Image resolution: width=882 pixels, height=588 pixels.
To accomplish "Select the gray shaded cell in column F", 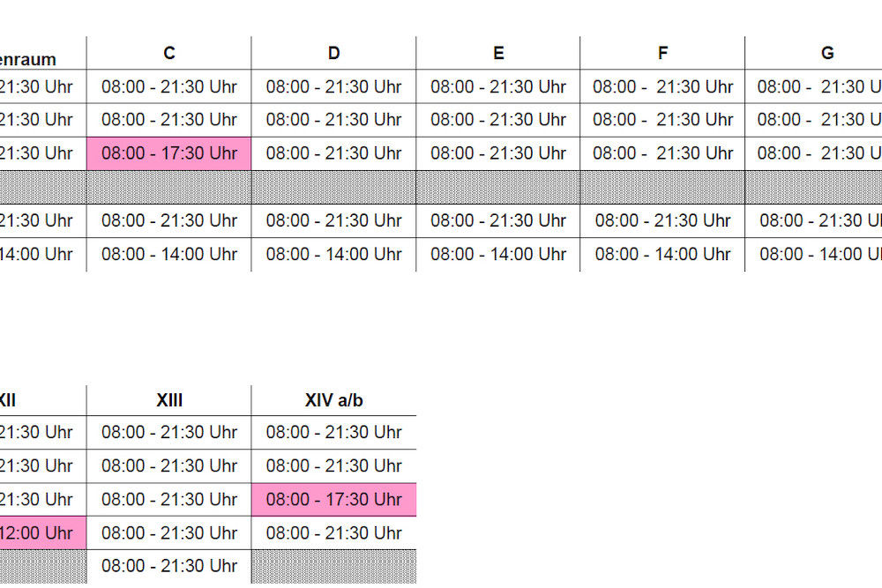I will pyautogui.click(x=662, y=187).
